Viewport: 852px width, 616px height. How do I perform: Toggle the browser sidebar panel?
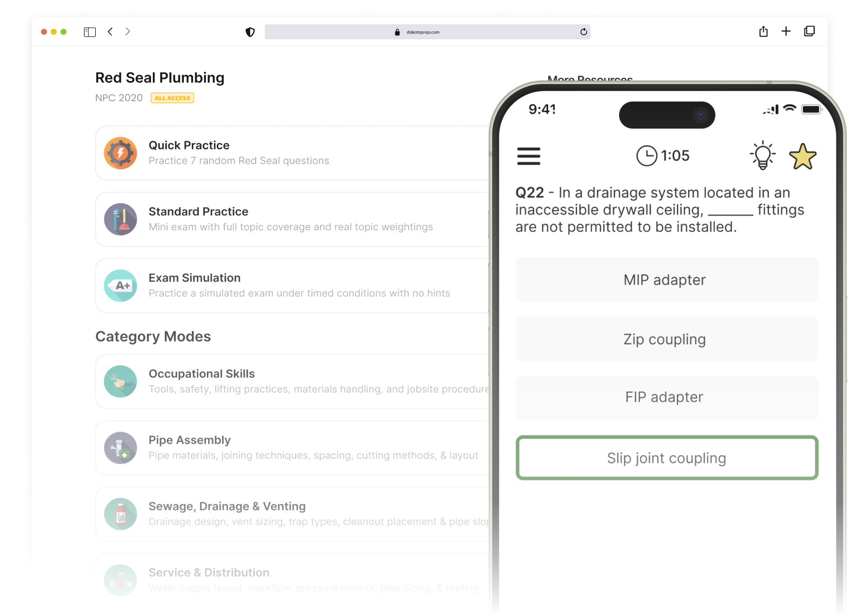(90, 32)
